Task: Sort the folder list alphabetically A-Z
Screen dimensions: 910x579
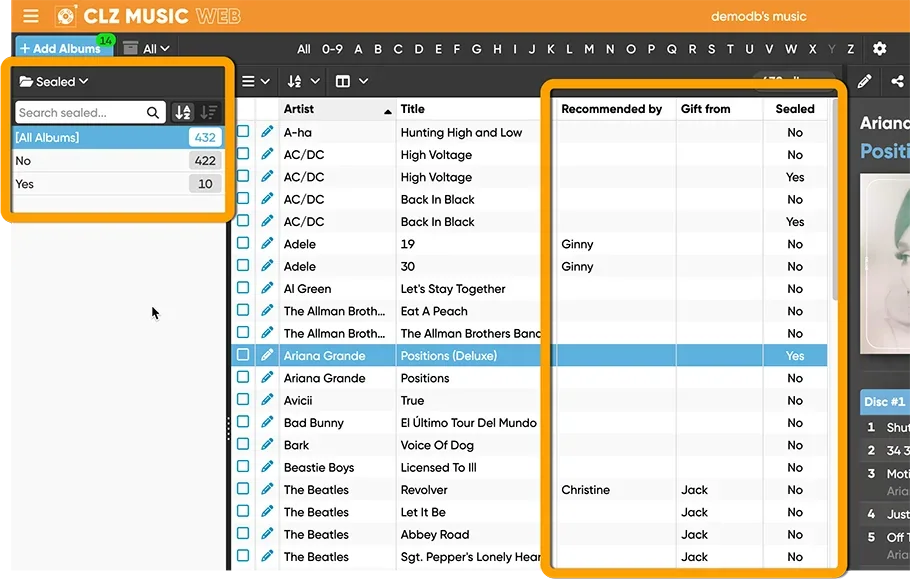Action: tap(183, 112)
